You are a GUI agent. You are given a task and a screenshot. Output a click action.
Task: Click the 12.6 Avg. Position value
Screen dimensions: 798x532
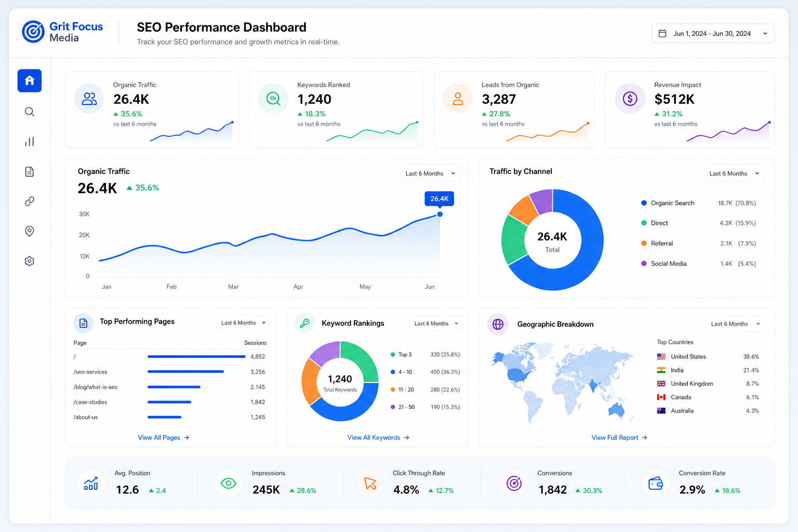click(127, 490)
